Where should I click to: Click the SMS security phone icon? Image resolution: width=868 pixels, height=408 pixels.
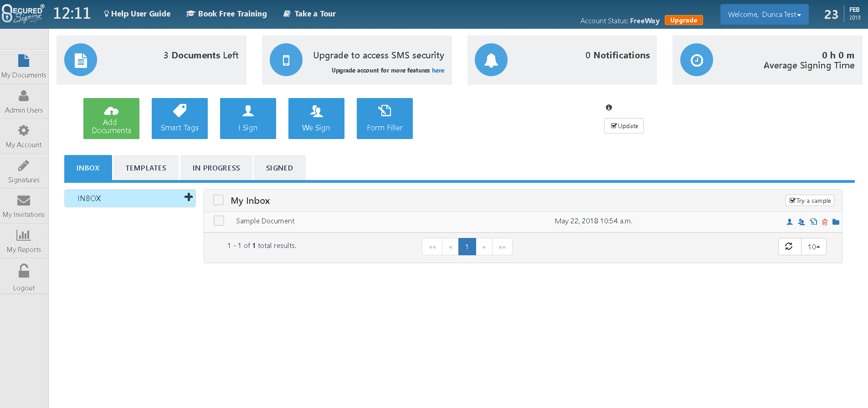point(286,60)
